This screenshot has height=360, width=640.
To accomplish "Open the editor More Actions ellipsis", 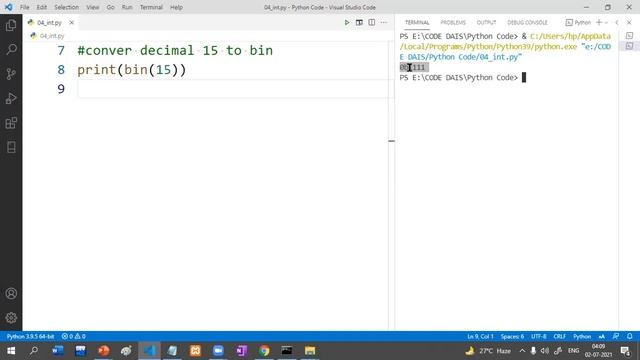I will [x=384, y=22].
